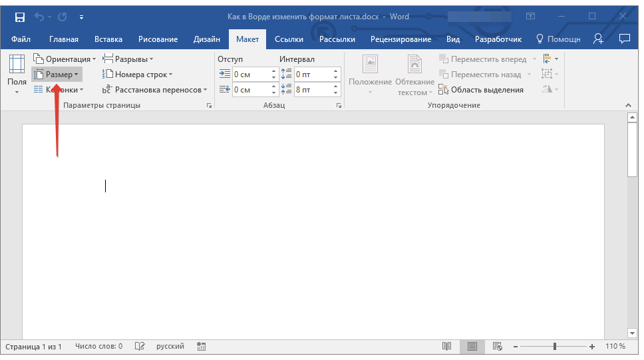Click the left indent input field
Viewport: 644px width, 360px height.
tap(250, 75)
